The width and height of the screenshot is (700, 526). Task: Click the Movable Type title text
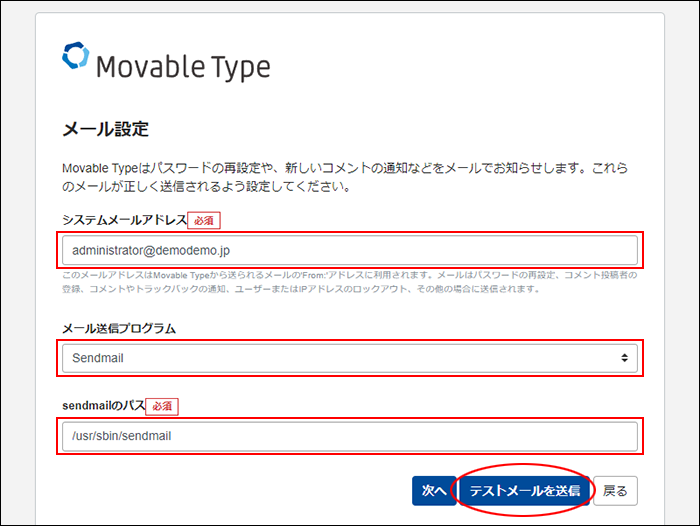(183, 67)
